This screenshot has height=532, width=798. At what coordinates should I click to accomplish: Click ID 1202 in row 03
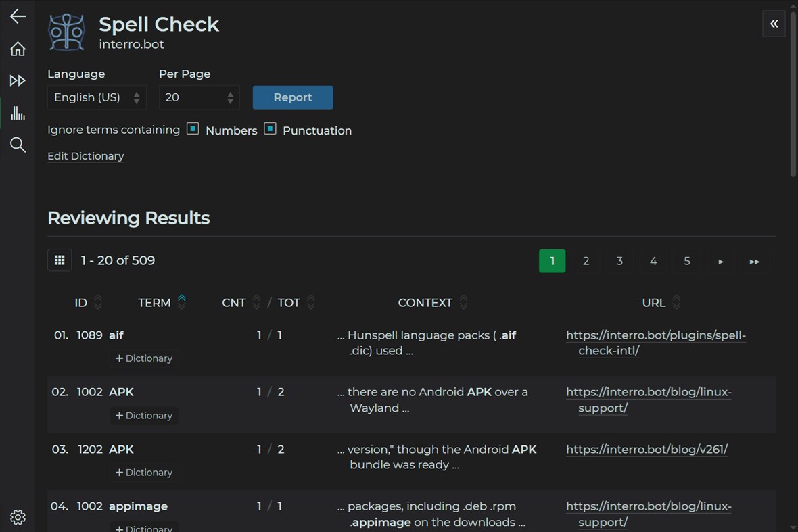pos(90,449)
